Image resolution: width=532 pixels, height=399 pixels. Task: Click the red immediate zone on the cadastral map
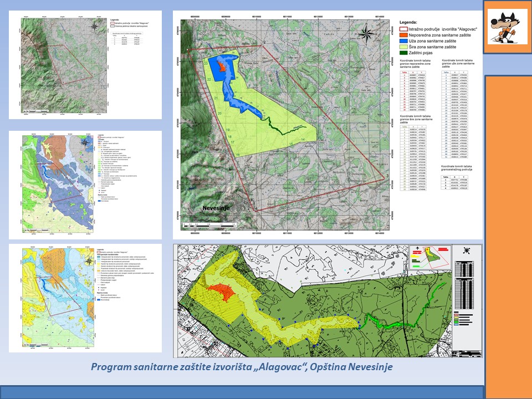221,291
